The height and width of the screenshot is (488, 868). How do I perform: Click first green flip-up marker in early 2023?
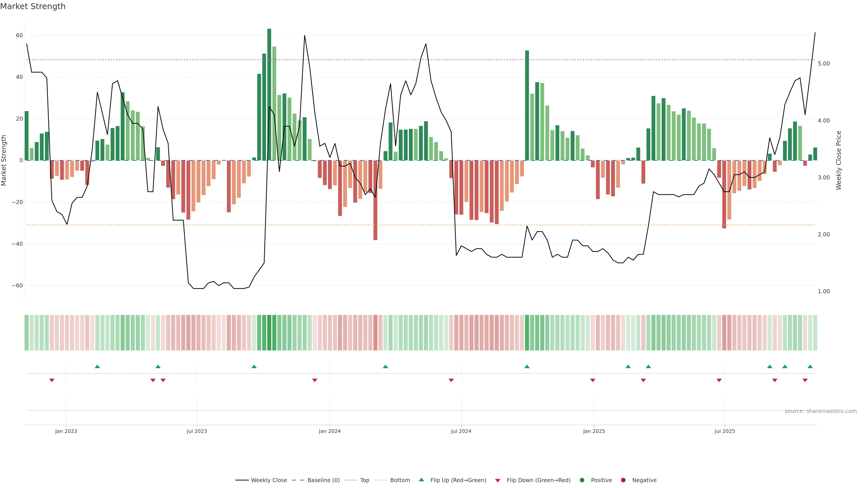[x=97, y=366]
